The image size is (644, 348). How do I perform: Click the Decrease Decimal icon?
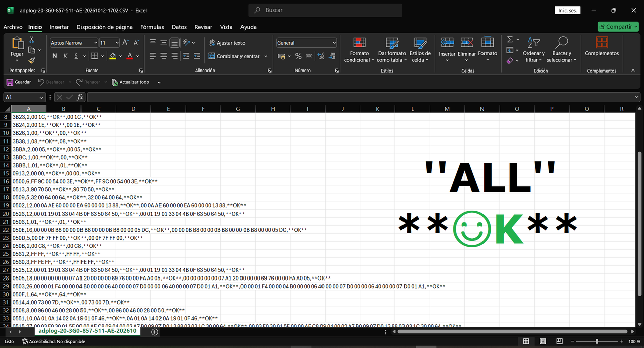coord(331,56)
